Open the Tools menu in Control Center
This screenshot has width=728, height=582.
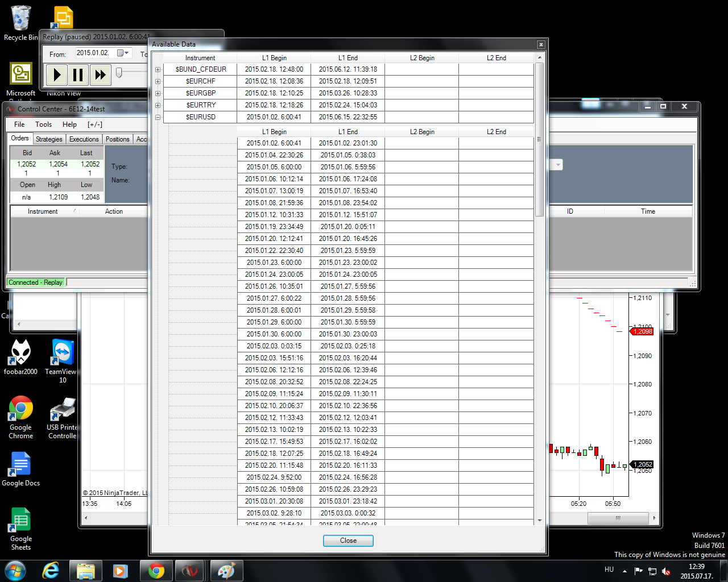coord(43,124)
